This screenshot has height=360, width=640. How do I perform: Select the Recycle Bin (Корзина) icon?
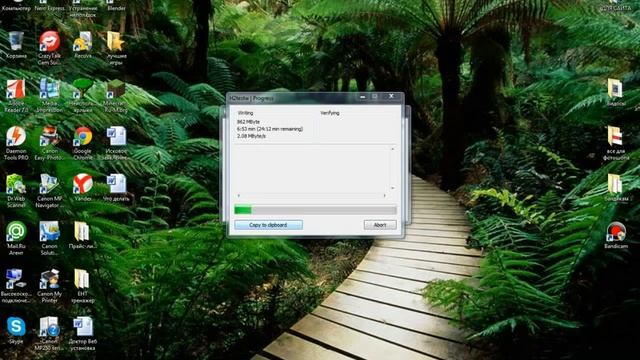tap(16, 45)
